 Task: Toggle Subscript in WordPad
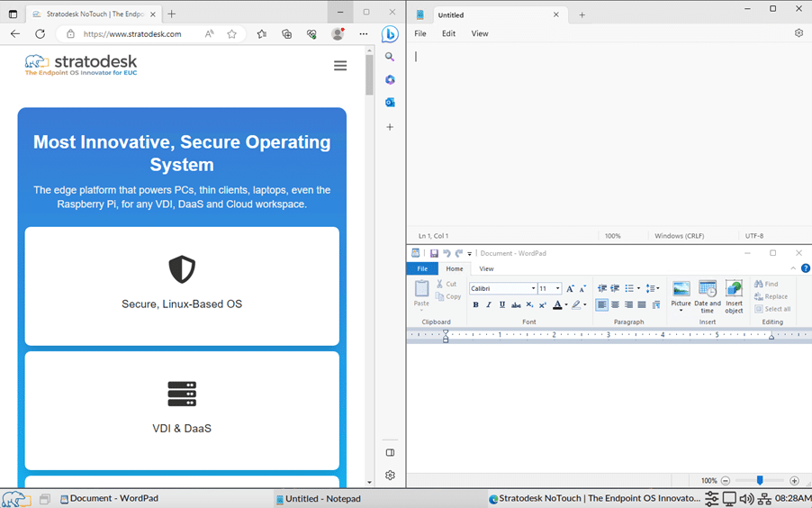(529, 304)
